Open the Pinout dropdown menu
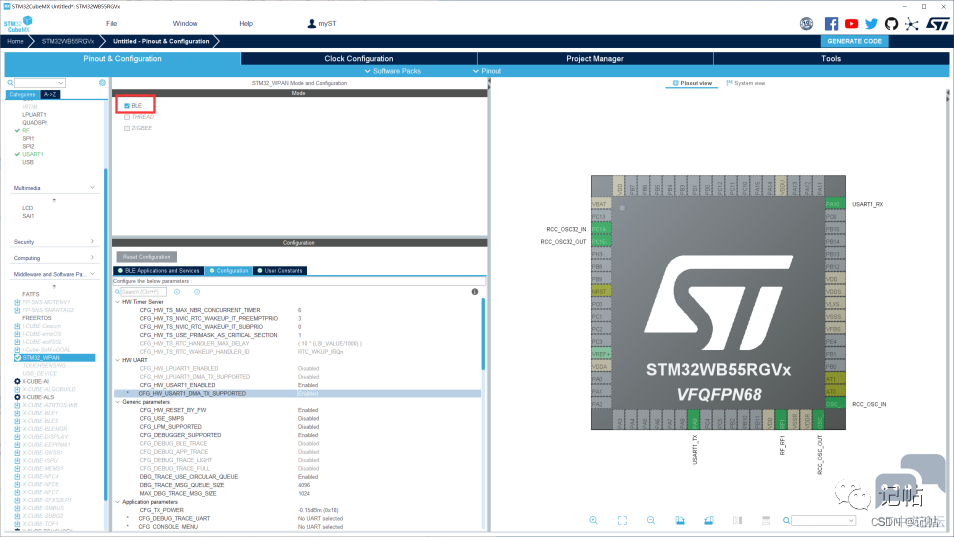The width and height of the screenshot is (954, 537). pos(487,71)
